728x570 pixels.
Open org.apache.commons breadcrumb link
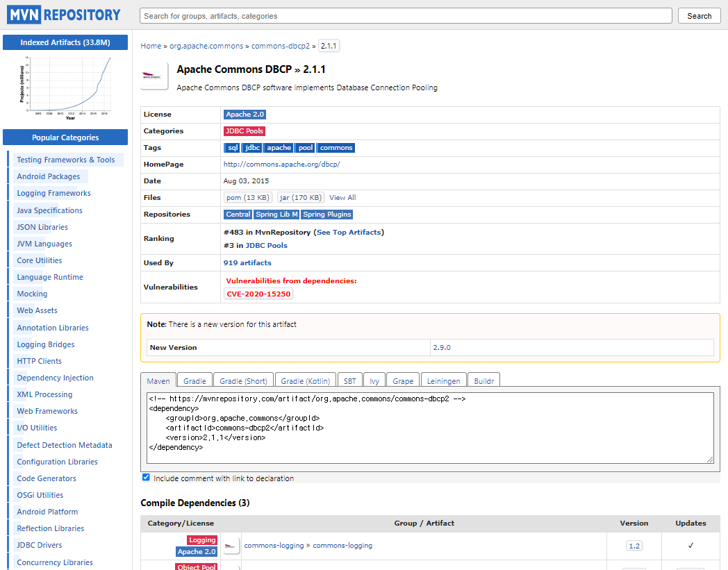(206, 46)
